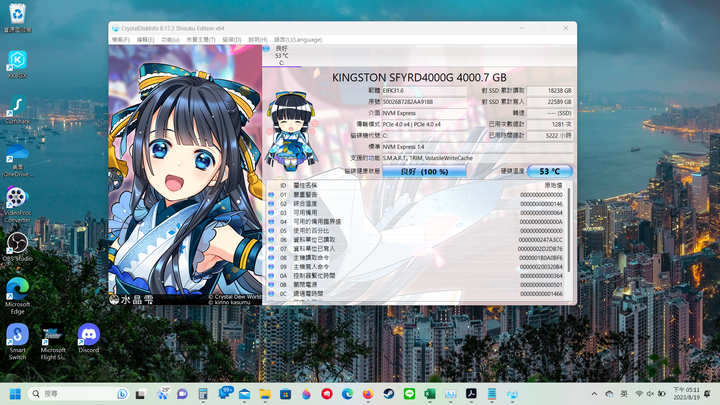Click the 良好 (100 %) health status button
This screenshot has width=720, height=405.
[424, 171]
